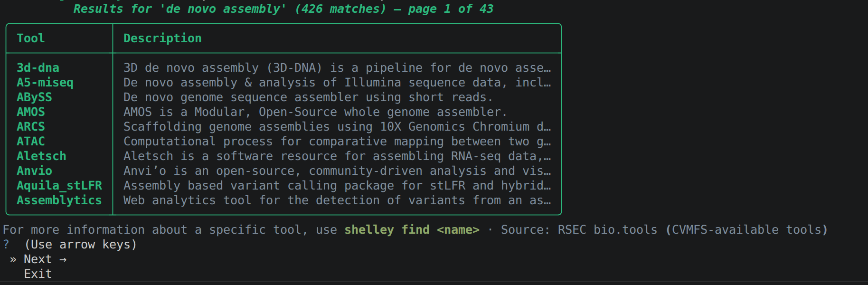This screenshot has height=285, width=868.
Task: Click the question mark prompt indicator
Action: coord(6,245)
